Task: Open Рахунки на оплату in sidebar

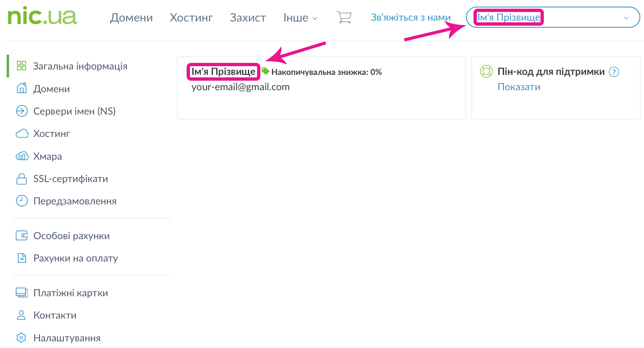Action: point(75,258)
